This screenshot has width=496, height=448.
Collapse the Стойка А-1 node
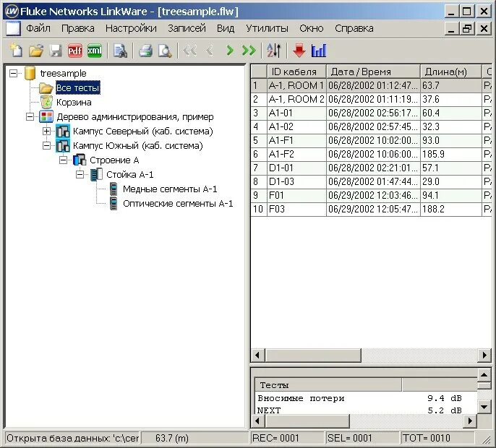80,175
